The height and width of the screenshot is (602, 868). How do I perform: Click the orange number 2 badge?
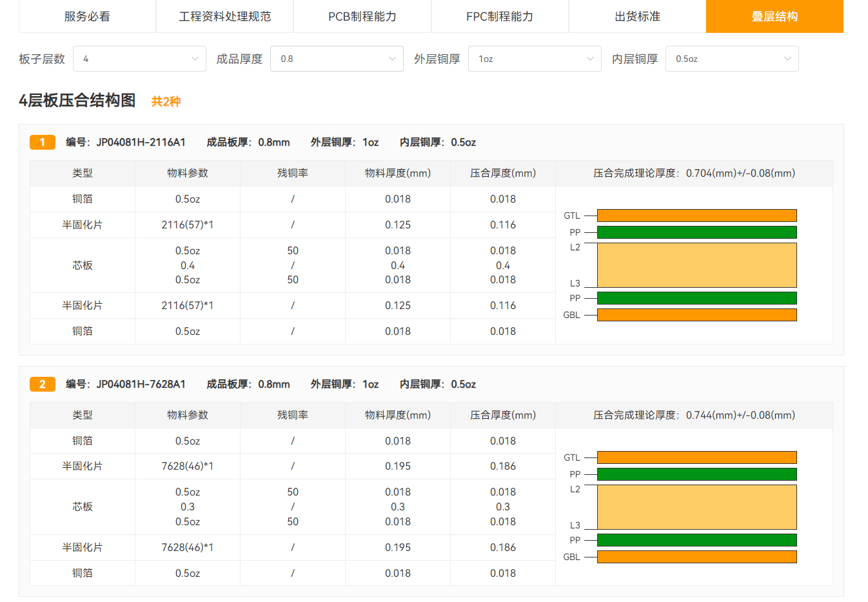43,384
